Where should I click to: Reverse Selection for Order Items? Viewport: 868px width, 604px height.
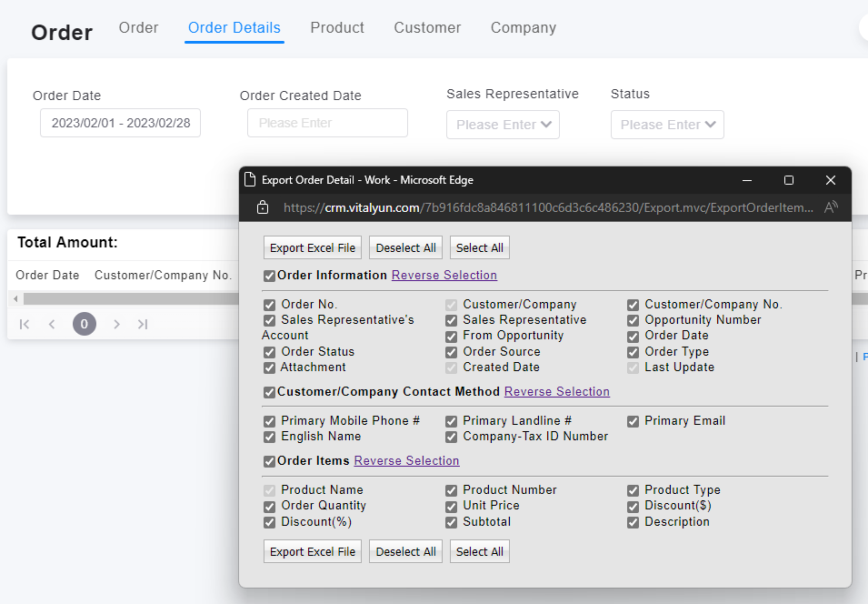(406, 460)
